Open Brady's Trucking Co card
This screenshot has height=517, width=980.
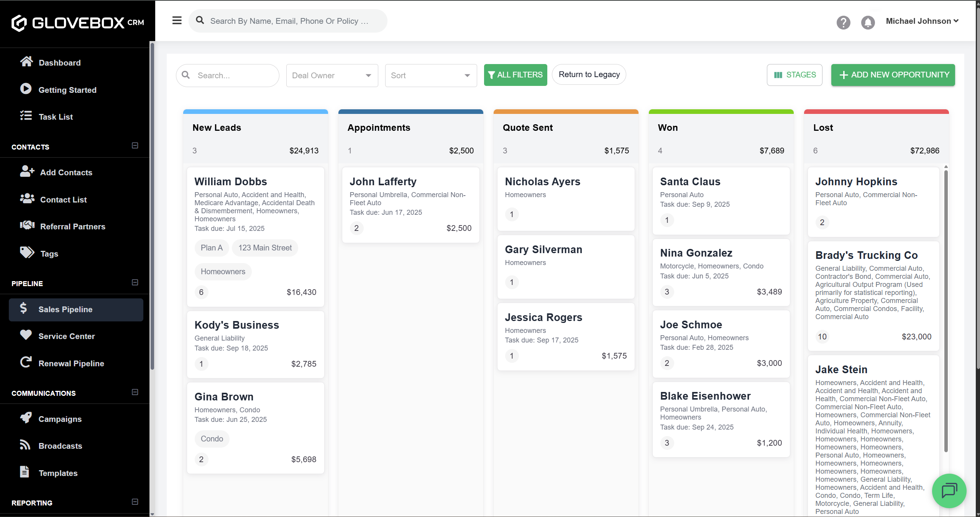(873, 296)
